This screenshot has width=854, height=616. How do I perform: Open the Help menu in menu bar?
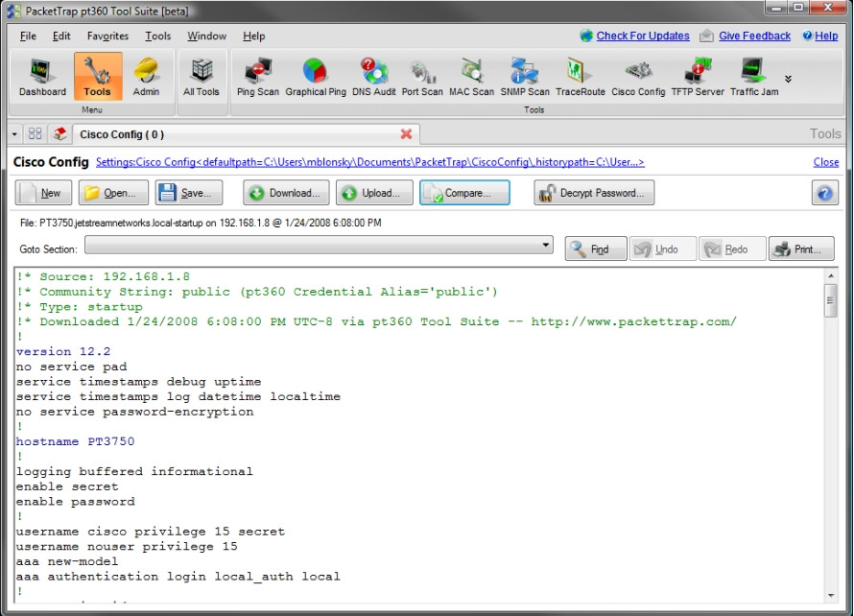click(x=254, y=36)
